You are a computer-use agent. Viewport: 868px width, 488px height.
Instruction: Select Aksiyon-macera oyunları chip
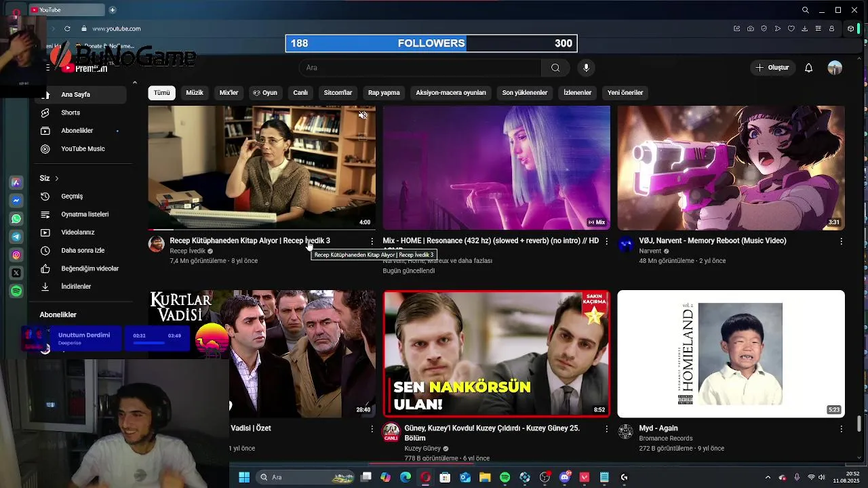(x=451, y=93)
